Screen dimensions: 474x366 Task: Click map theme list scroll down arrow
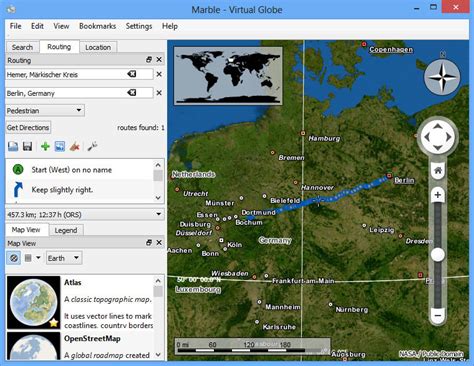point(158,355)
